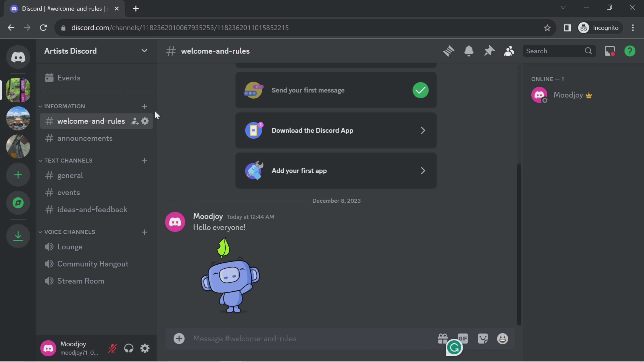This screenshot has width=644, height=362.
Task: Open Explore Discoverable Servers compass icon
Action: [x=18, y=203]
